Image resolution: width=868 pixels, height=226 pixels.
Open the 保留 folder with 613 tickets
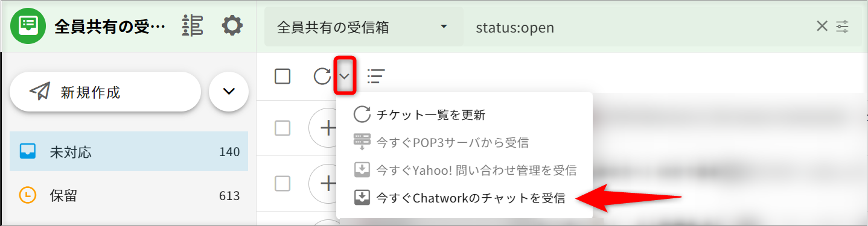pyautogui.click(x=129, y=195)
